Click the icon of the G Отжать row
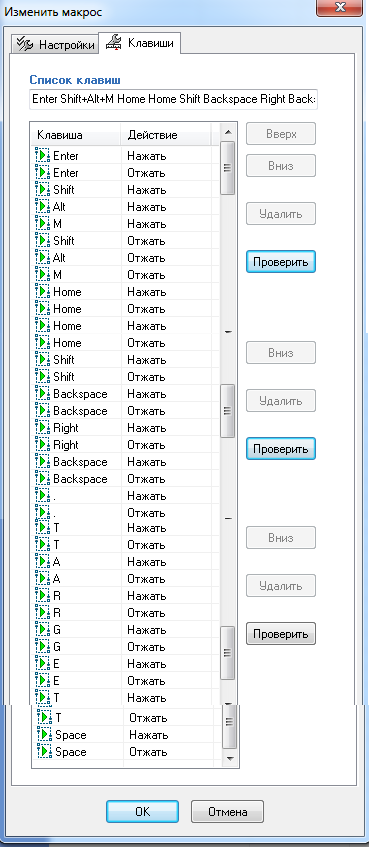369x850 pixels. (x=42, y=647)
